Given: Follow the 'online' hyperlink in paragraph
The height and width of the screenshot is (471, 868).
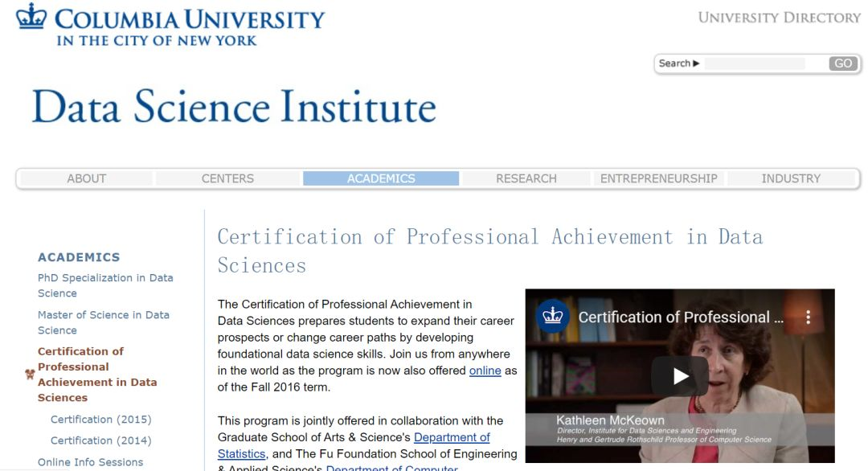Looking at the screenshot, I should coord(485,371).
